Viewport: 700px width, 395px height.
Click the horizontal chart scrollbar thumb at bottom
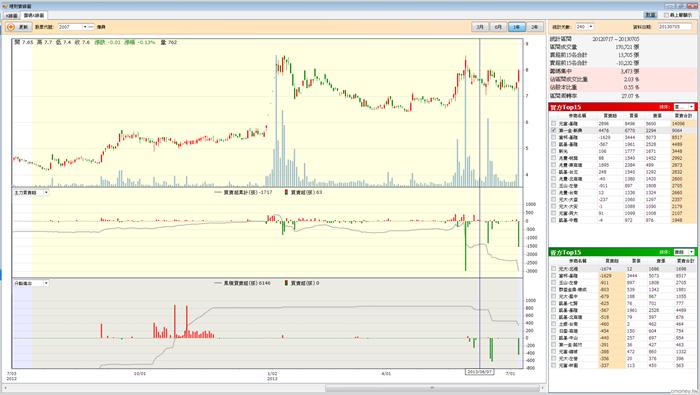coord(432,388)
